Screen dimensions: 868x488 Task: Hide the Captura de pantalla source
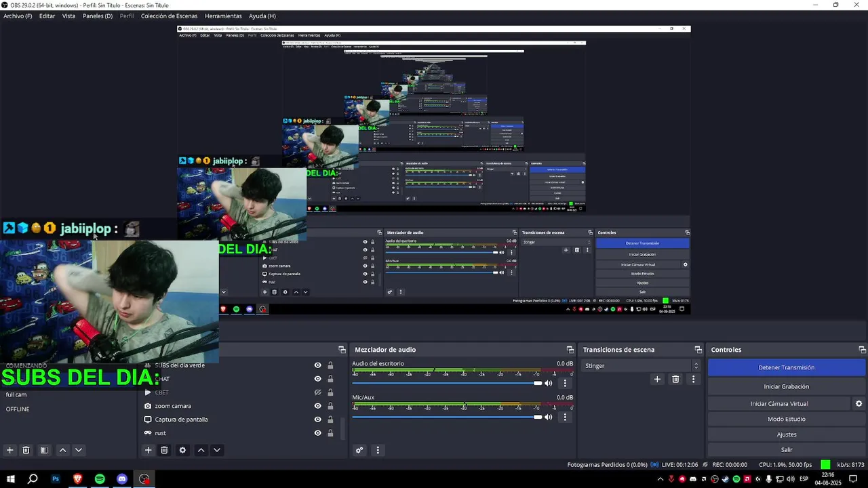click(317, 420)
